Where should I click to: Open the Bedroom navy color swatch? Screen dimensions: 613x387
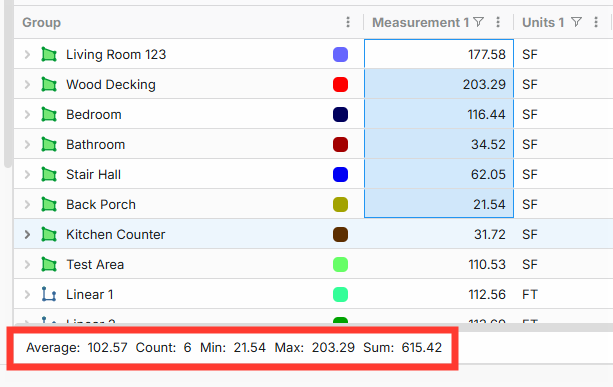point(341,115)
